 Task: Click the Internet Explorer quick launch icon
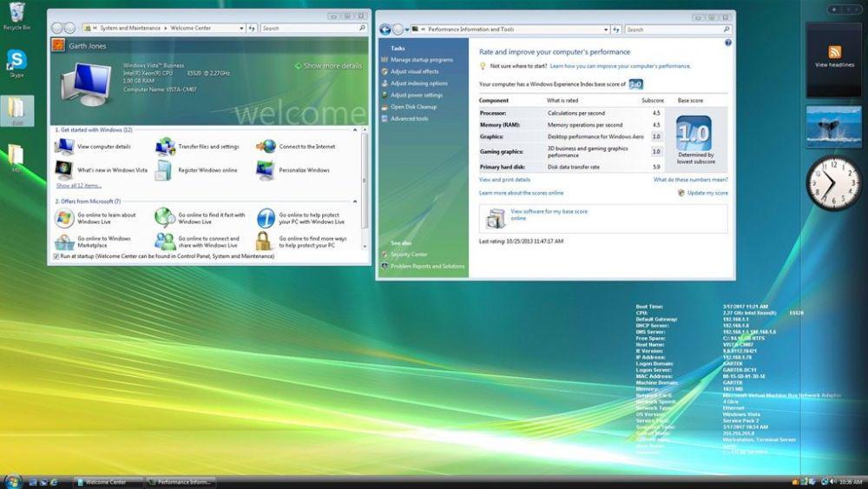pos(54,482)
